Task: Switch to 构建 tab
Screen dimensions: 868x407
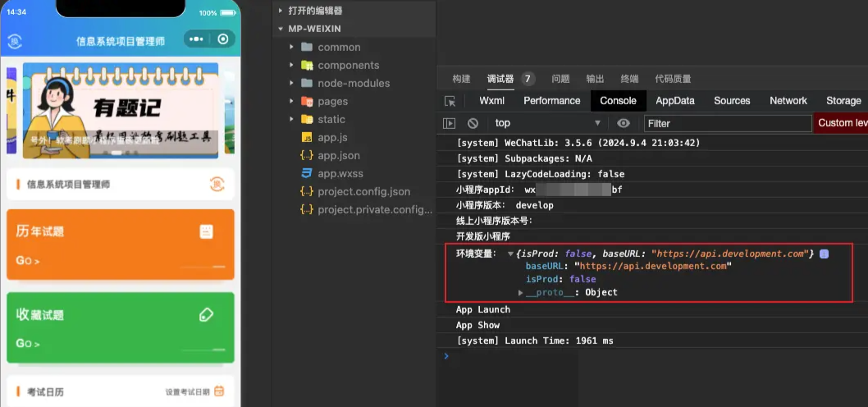Action: pos(461,79)
